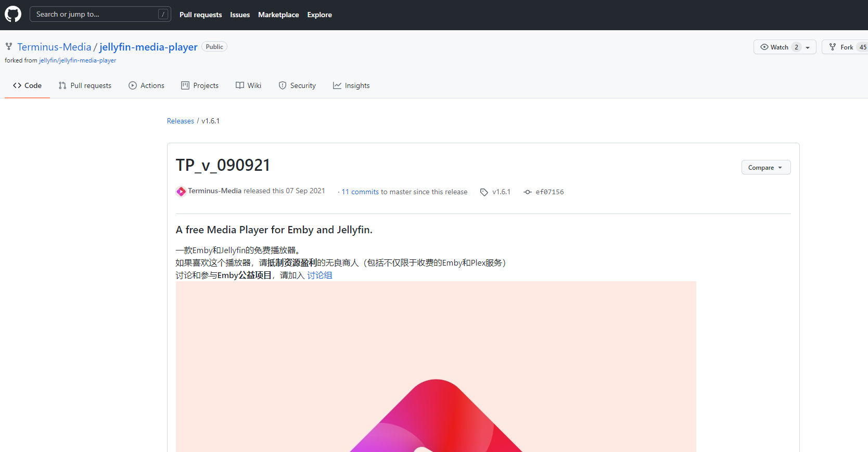Viewport: 868px width, 452px height.
Task: Open Terminus-Media author link in release
Action: coord(215,191)
